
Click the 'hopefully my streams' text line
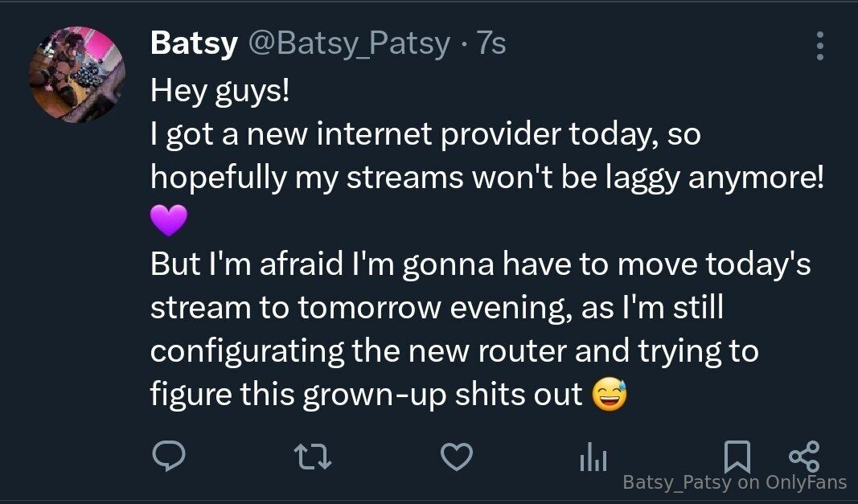(486, 178)
